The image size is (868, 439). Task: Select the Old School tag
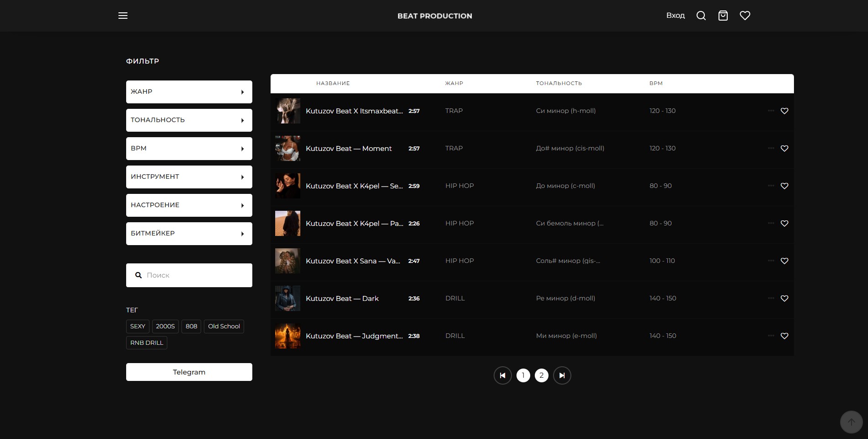pyautogui.click(x=224, y=327)
